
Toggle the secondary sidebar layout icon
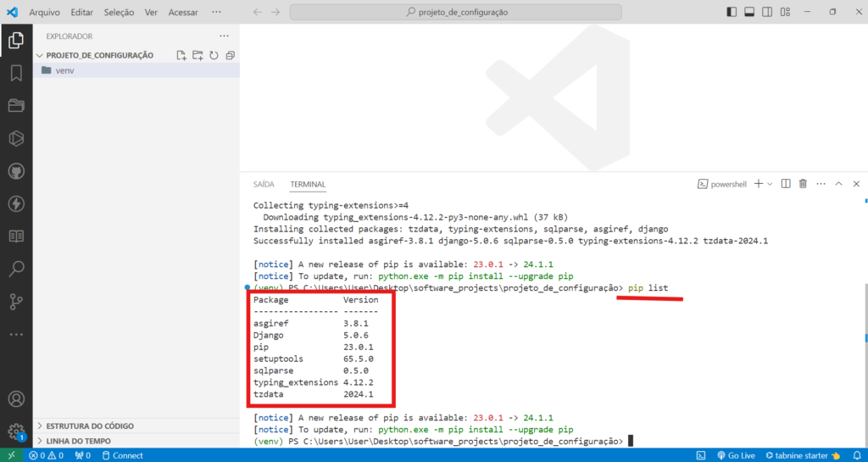(766, 12)
